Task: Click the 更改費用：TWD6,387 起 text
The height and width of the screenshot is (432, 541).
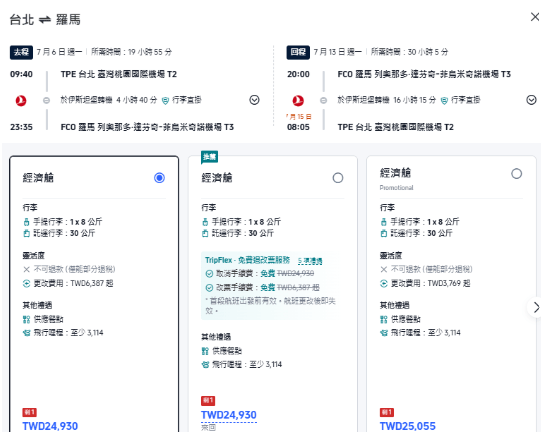Action: click(x=73, y=284)
